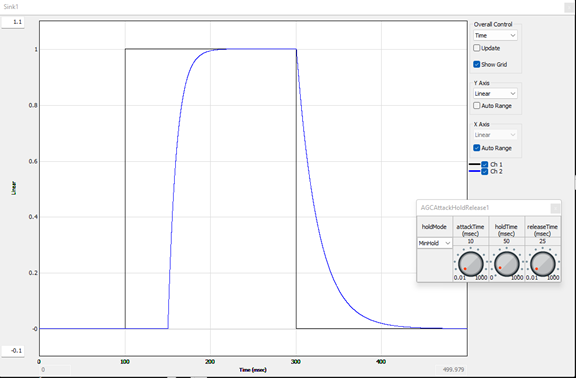The image size is (576, 378).
Task: Toggle Ch 2 channel visibility checkbox
Action: pyautogui.click(x=485, y=172)
